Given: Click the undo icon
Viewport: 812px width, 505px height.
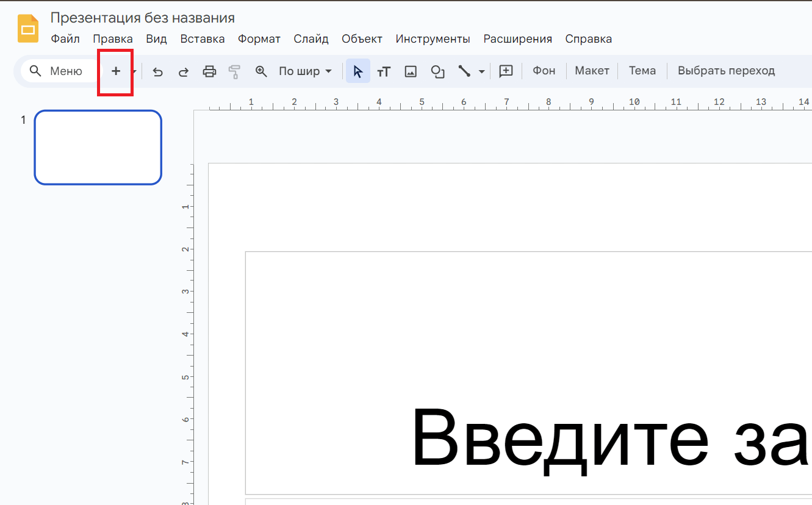Looking at the screenshot, I should click(157, 71).
